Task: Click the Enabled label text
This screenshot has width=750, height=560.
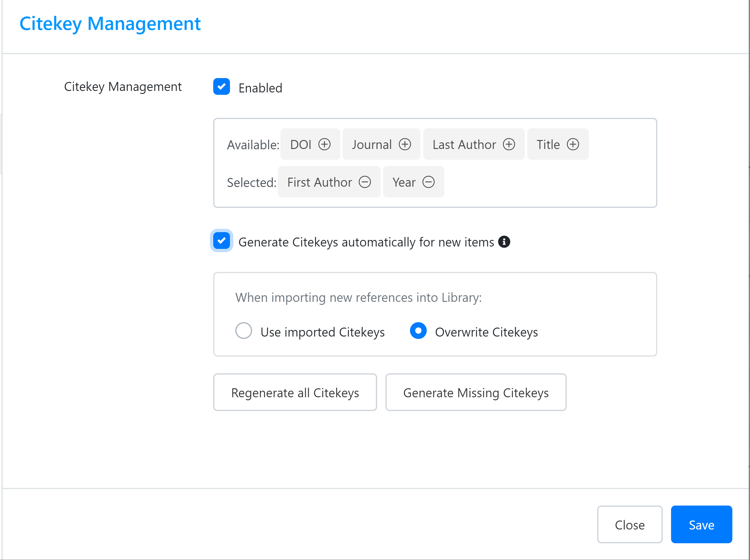Action: click(260, 88)
